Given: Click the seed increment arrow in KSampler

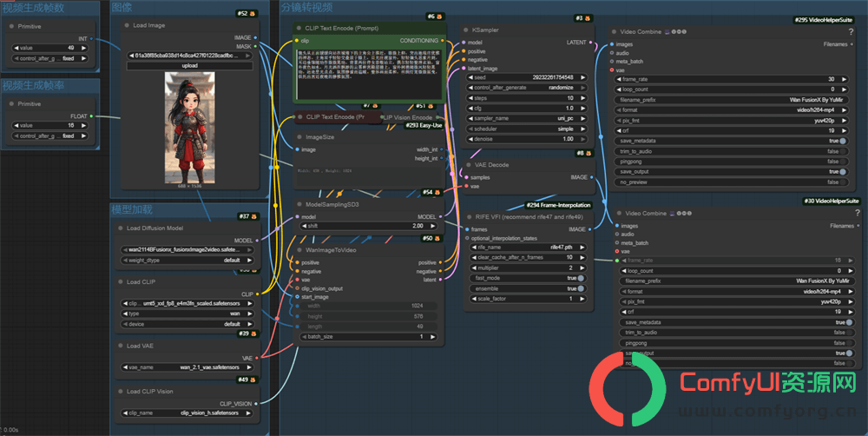Looking at the screenshot, I should point(583,77).
